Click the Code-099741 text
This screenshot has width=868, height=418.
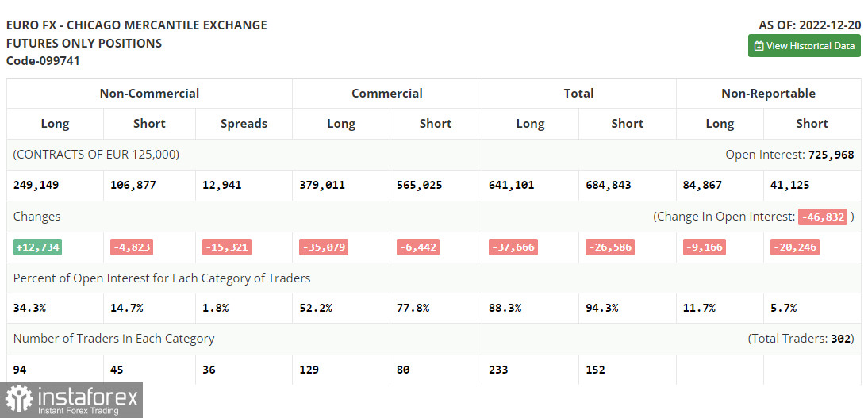[43, 61]
